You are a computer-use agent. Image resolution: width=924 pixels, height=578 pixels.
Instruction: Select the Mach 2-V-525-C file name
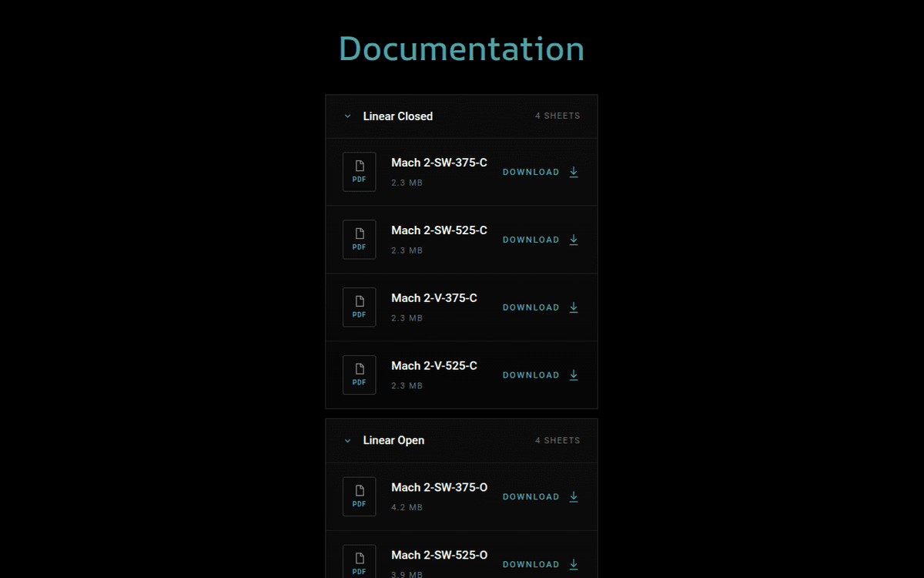434,366
